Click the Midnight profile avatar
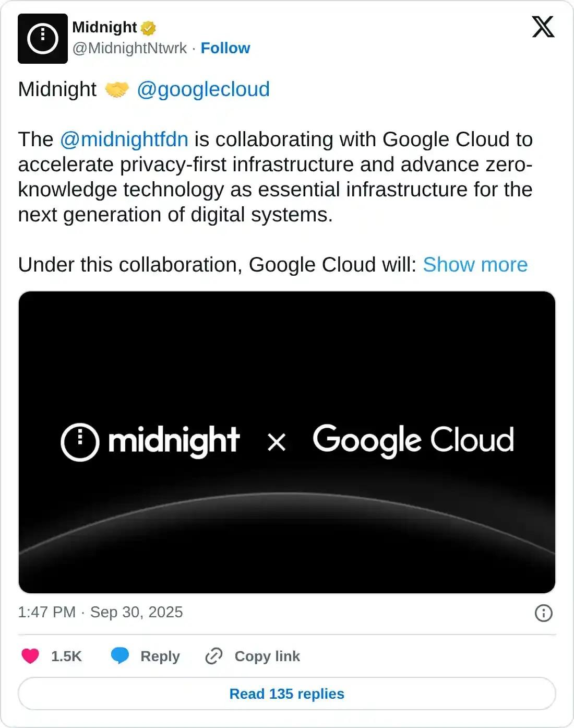The height and width of the screenshot is (728, 574). point(43,37)
